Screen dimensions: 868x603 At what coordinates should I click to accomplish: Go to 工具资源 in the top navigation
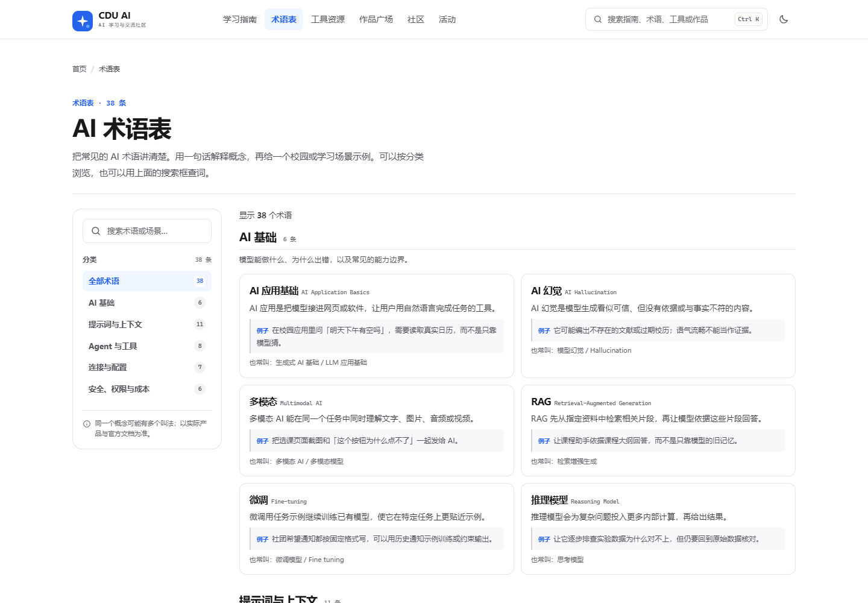(x=328, y=19)
